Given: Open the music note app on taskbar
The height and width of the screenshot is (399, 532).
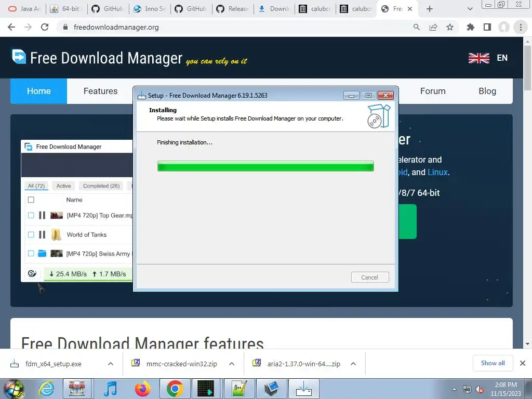Looking at the screenshot, I should click(110, 389).
